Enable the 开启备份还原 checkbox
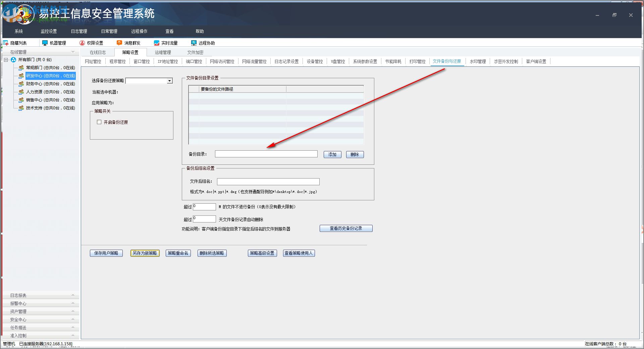 click(x=99, y=122)
